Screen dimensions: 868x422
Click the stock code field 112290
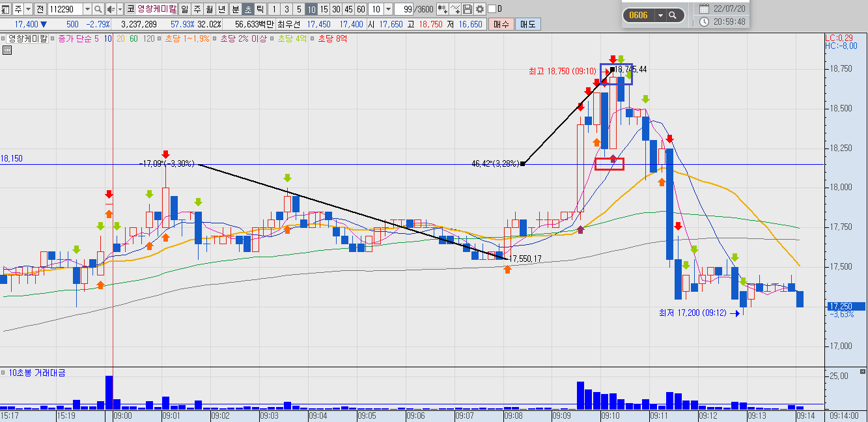66,9
